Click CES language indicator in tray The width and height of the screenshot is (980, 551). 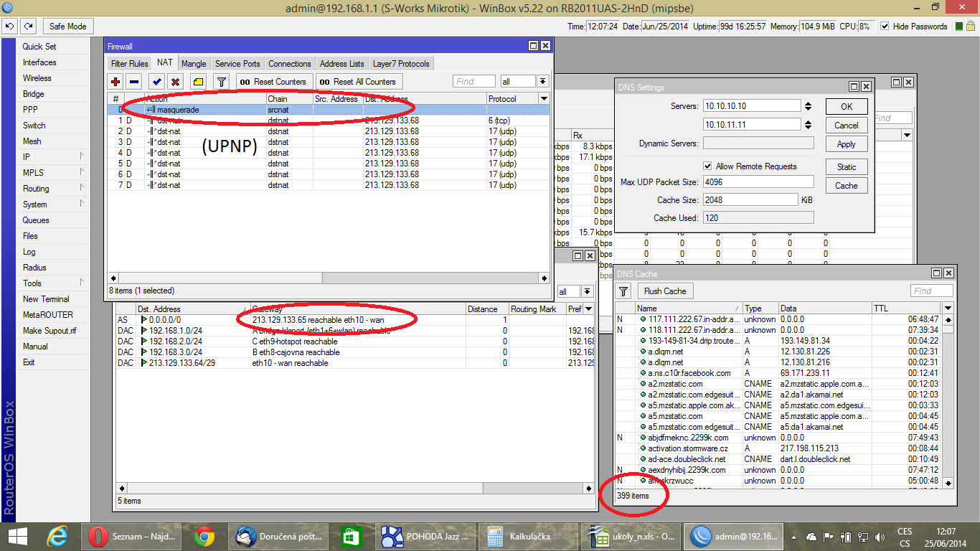point(905,532)
